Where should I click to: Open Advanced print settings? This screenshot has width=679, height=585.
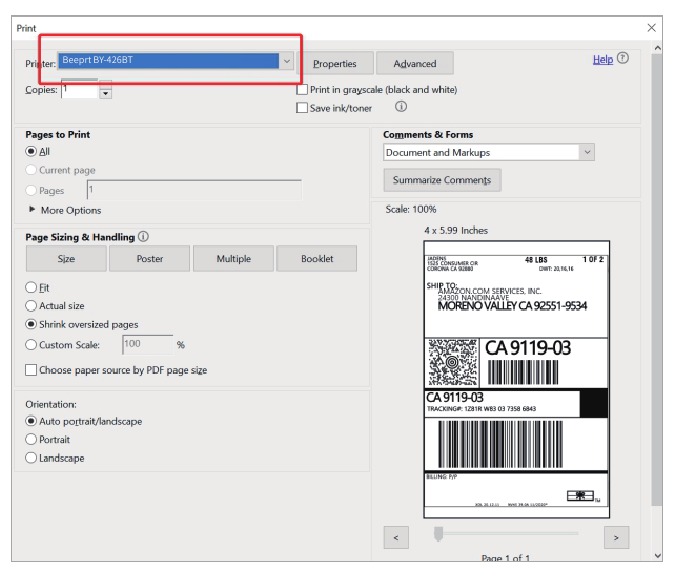[x=415, y=64]
